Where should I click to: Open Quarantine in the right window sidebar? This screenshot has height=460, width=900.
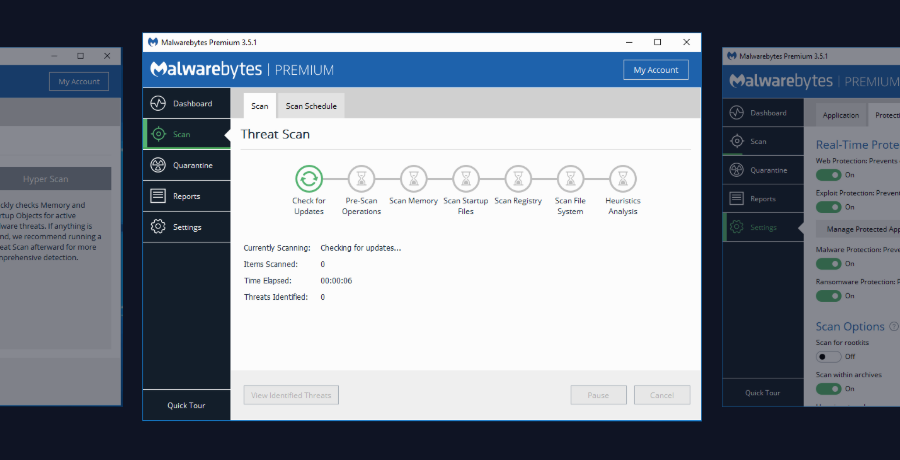[x=763, y=171]
